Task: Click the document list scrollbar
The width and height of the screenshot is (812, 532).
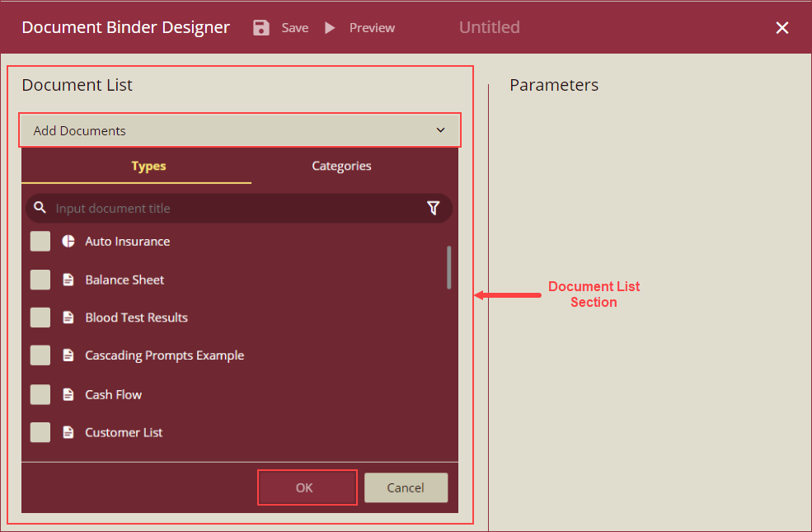Action: [x=448, y=268]
